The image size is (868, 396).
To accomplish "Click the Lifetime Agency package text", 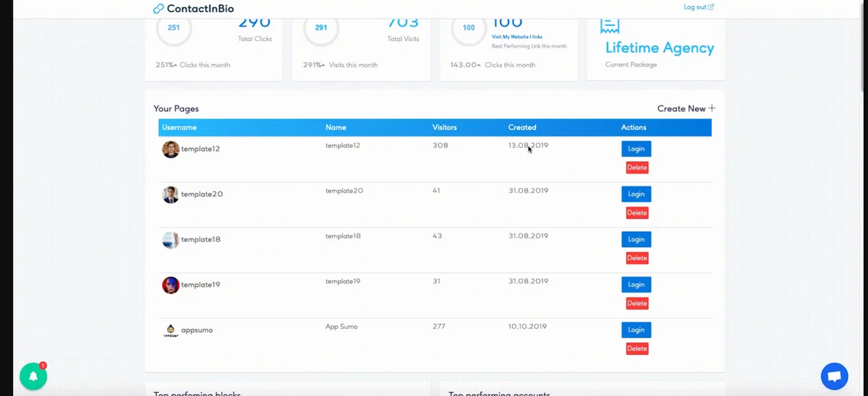I will [660, 48].
